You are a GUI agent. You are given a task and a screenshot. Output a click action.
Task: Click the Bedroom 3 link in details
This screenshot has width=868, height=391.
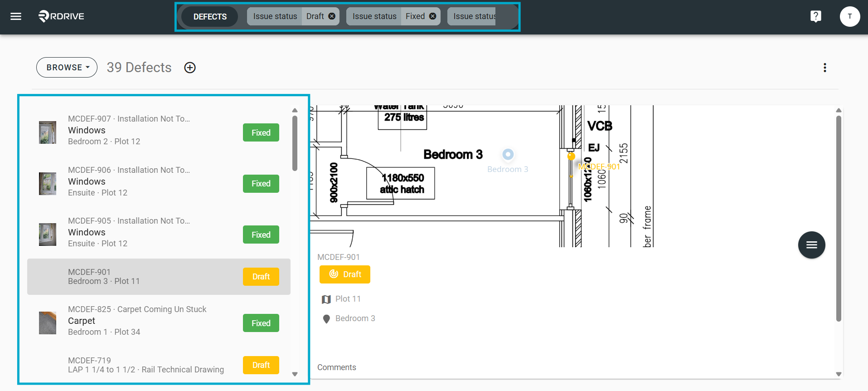coord(355,318)
